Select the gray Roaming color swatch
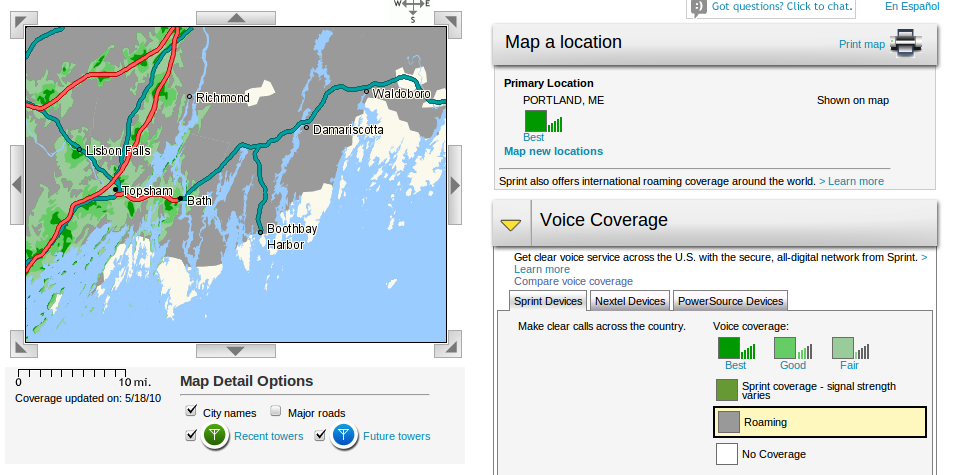Screen dimensions: 959x475 728,422
